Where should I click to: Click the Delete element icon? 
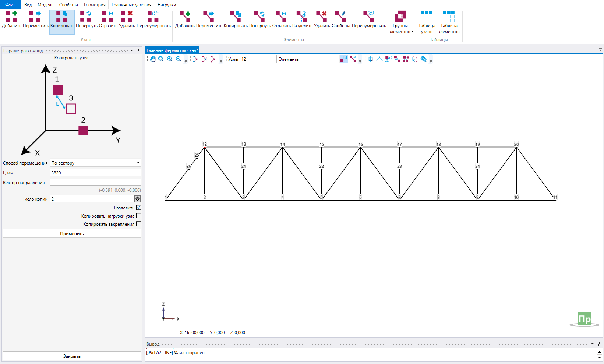click(x=322, y=20)
